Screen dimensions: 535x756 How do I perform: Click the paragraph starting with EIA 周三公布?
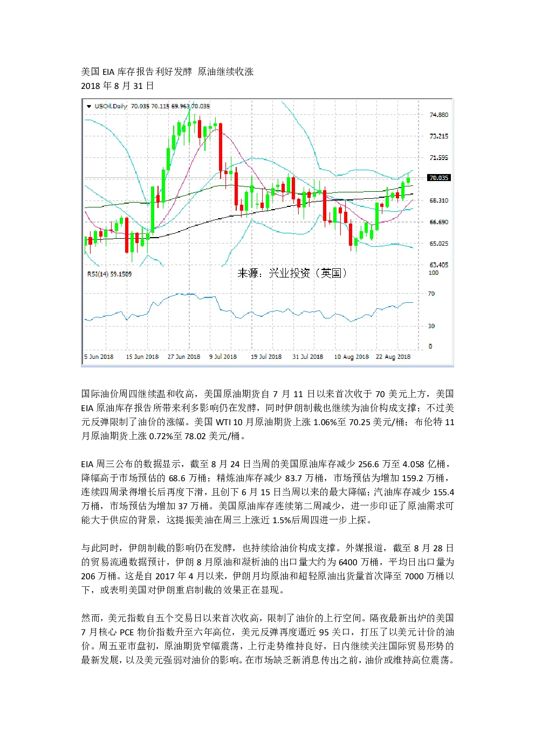click(x=267, y=492)
